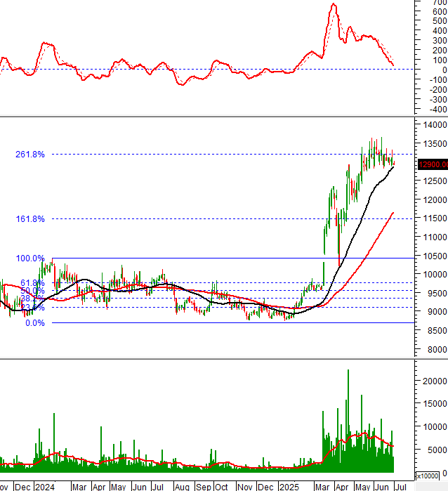The image size is (448, 491).
Task: Click the 13500 price axis value
Action: [435, 144]
